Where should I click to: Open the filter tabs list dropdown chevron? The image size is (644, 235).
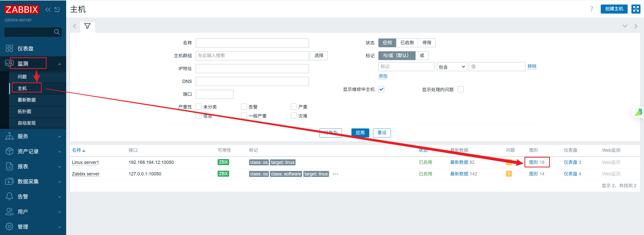coord(625,26)
